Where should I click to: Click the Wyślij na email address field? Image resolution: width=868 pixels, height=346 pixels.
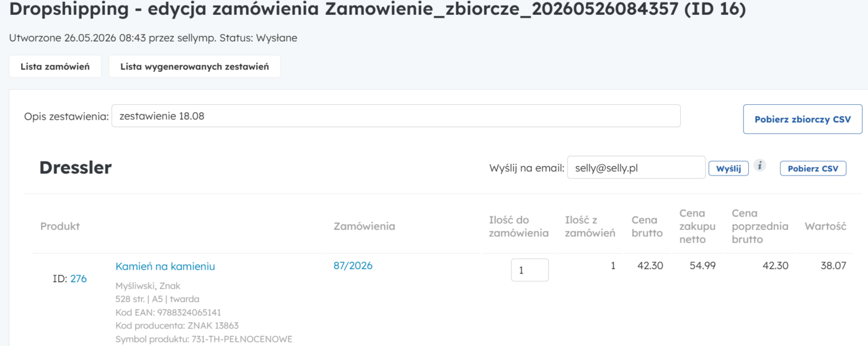[x=636, y=167]
